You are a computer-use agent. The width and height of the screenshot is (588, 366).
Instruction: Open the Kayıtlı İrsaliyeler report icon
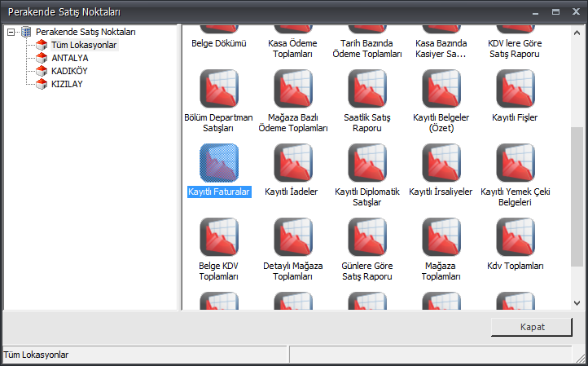click(441, 163)
